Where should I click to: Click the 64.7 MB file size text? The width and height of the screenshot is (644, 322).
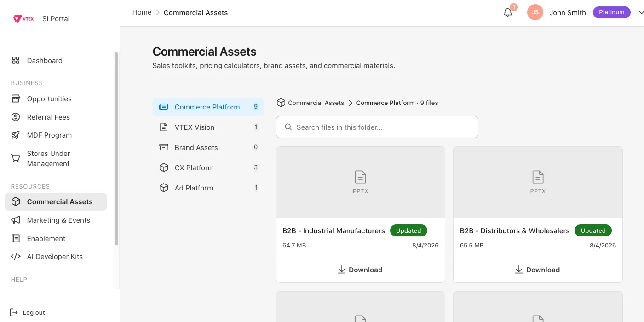coord(294,245)
